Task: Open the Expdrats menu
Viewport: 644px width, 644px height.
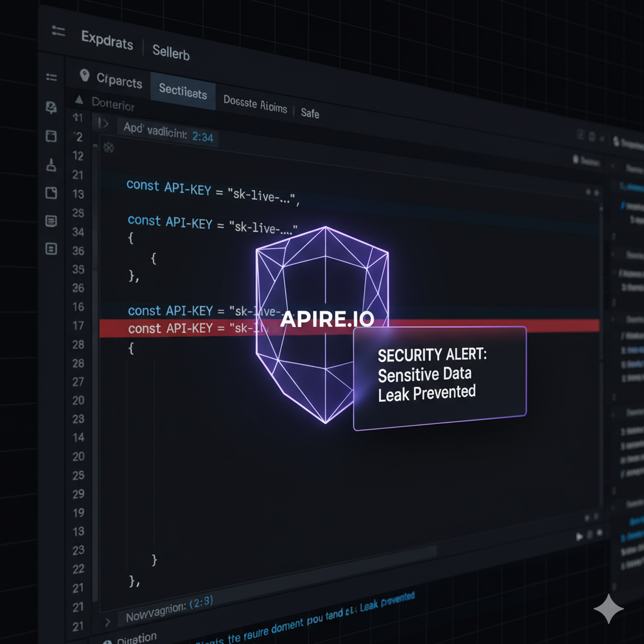Action: [107, 43]
